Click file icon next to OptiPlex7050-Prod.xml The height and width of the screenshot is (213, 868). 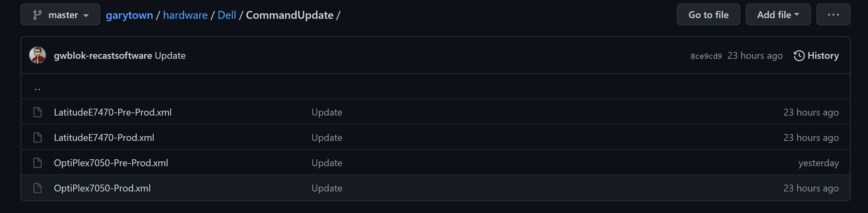[38, 188]
